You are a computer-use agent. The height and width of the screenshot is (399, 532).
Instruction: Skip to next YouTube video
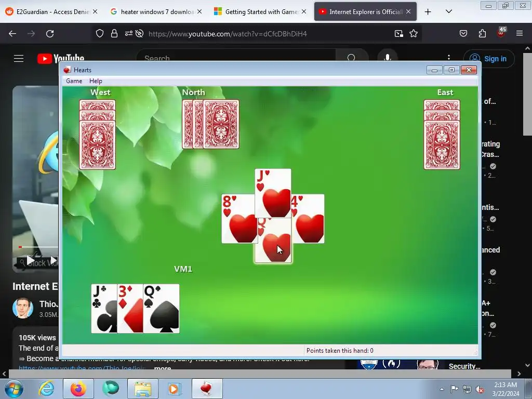pyautogui.click(x=54, y=261)
